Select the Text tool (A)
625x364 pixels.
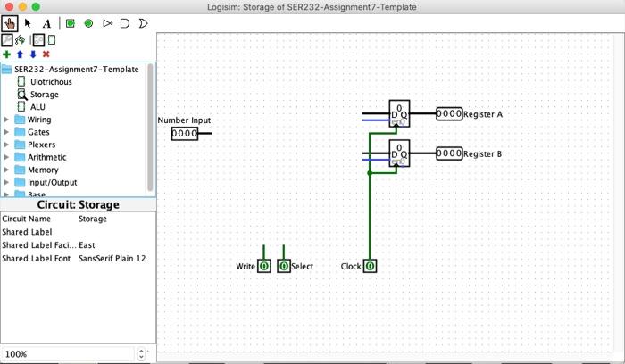pos(46,23)
